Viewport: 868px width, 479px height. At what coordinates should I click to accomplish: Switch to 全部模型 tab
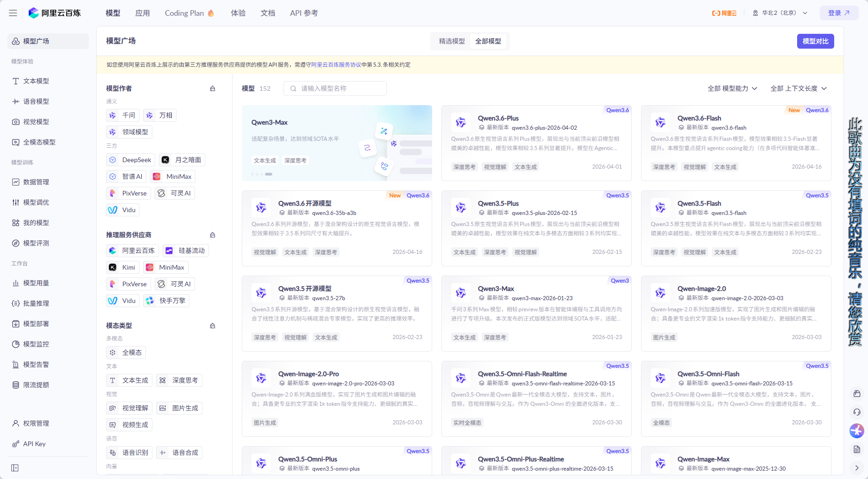(x=488, y=41)
